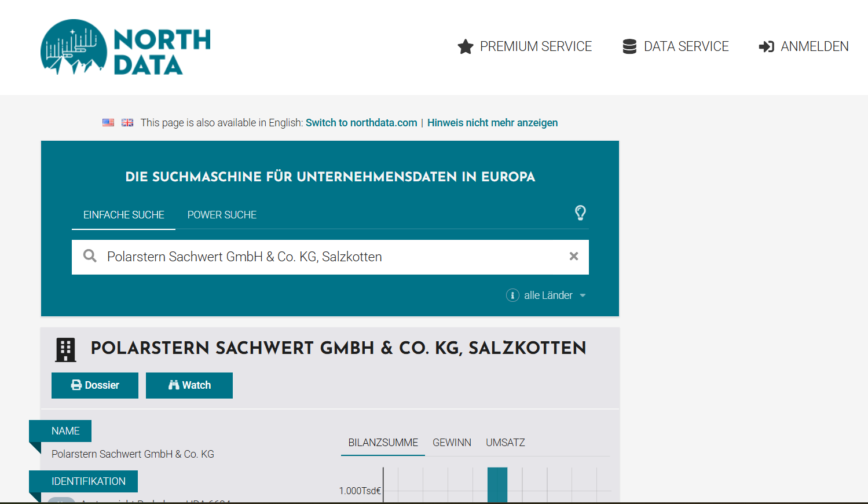Follow the Switch to northdata.com link

click(361, 123)
